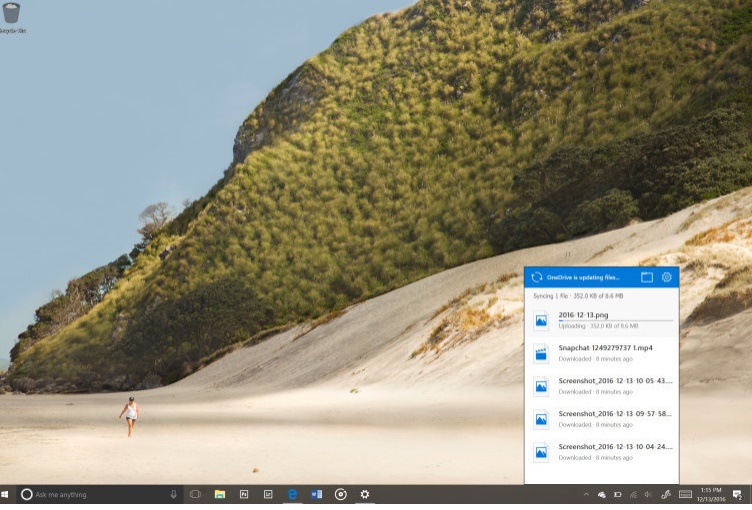Click the upload progress bar for 2016-12-13.png

[616, 321]
